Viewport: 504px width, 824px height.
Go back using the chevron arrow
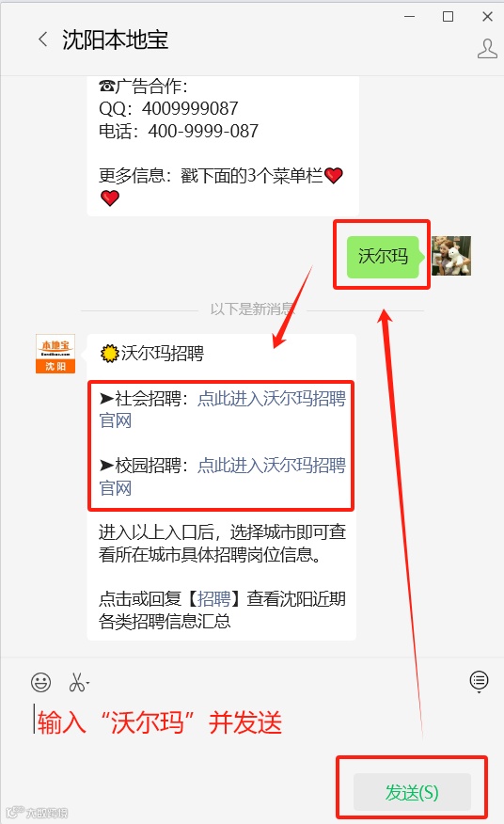pos(43,40)
